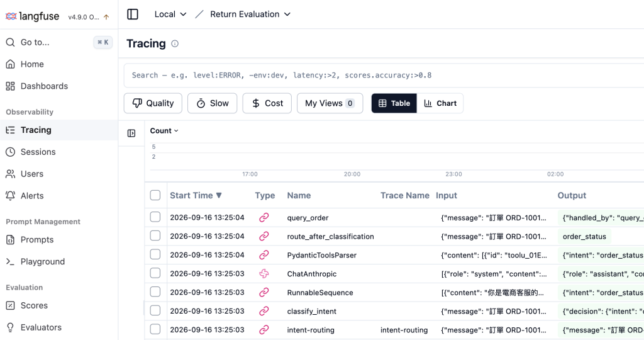The image size is (644, 340).
Task: Click the langfuse logo
Action: 32,16
